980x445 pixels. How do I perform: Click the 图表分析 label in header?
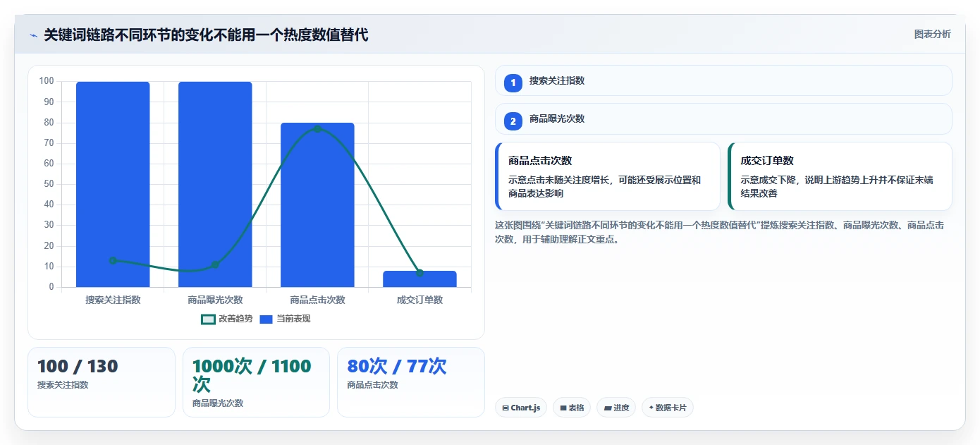(x=932, y=34)
